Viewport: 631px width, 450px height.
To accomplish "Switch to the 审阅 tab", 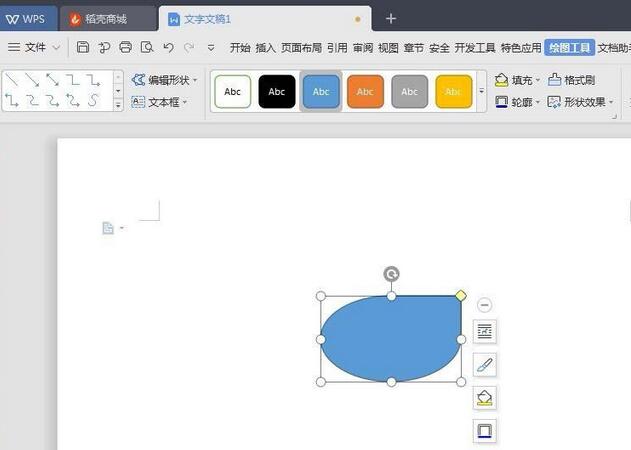I will pyautogui.click(x=363, y=48).
